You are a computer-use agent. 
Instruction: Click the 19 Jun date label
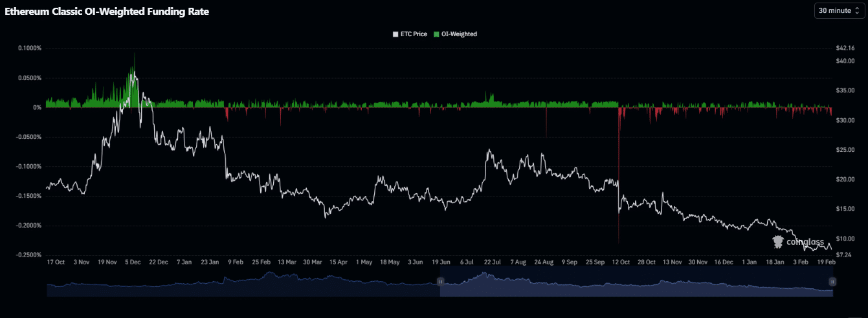click(x=441, y=262)
